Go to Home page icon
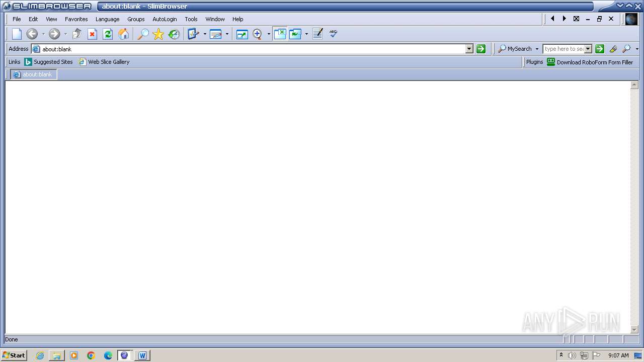Image resolution: width=644 pixels, height=362 pixels. (x=123, y=34)
